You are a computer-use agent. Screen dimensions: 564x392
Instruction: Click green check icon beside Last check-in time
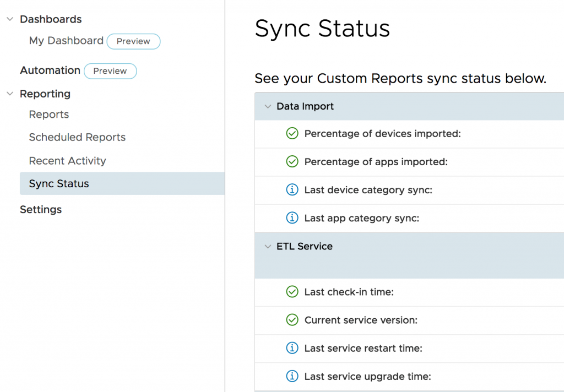click(x=292, y=292)
